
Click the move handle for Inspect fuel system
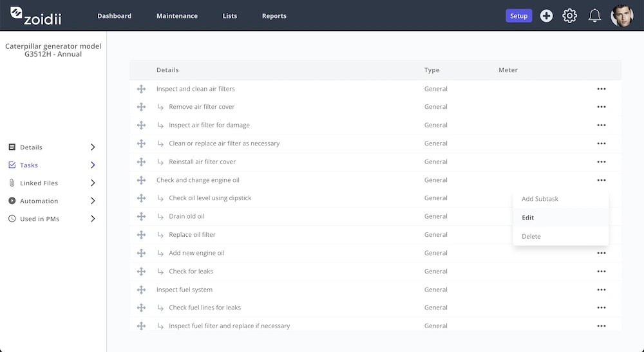coord(141,290)
